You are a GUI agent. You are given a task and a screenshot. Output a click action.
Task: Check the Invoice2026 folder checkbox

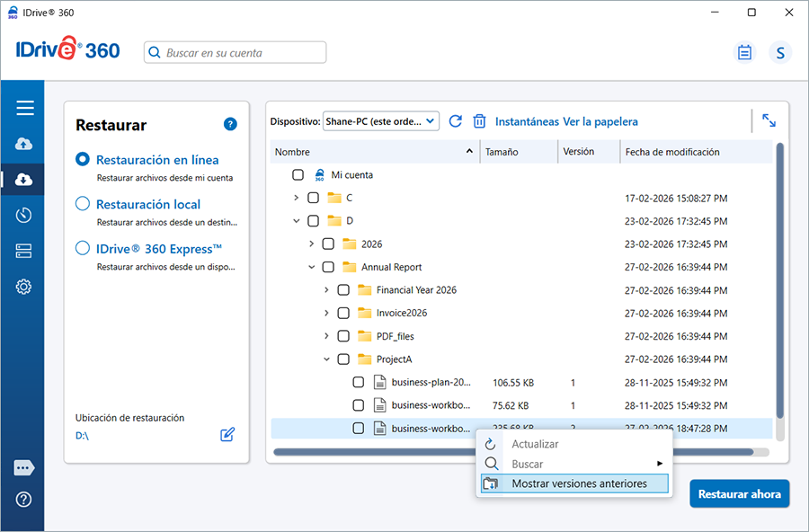[343, 313]
